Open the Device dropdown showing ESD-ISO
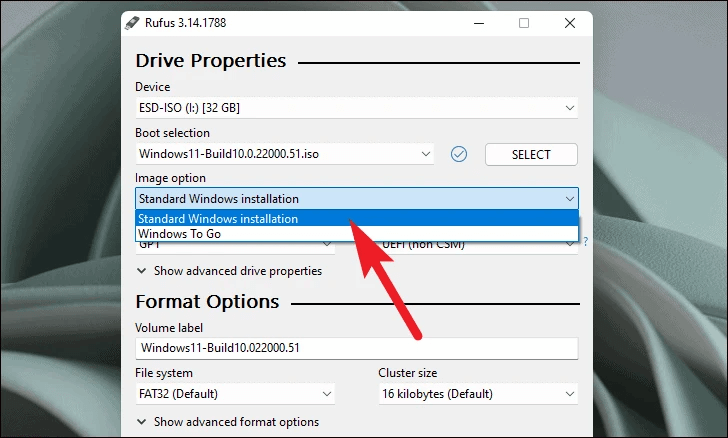 [356, 107]
